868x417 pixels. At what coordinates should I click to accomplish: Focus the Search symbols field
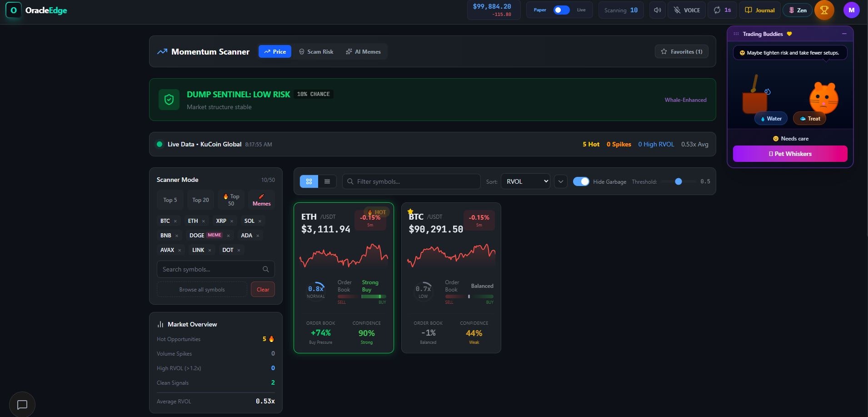[x=215, y=269]
